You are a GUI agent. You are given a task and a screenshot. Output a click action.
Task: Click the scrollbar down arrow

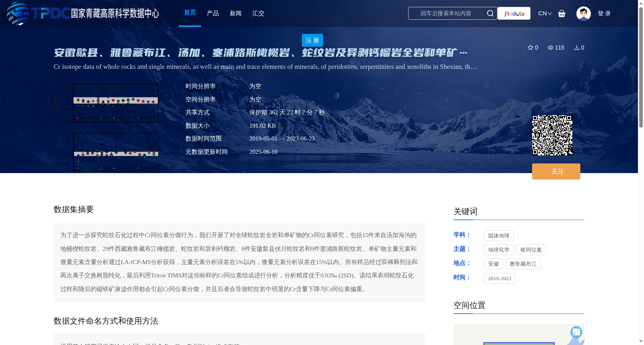point(641,341)
